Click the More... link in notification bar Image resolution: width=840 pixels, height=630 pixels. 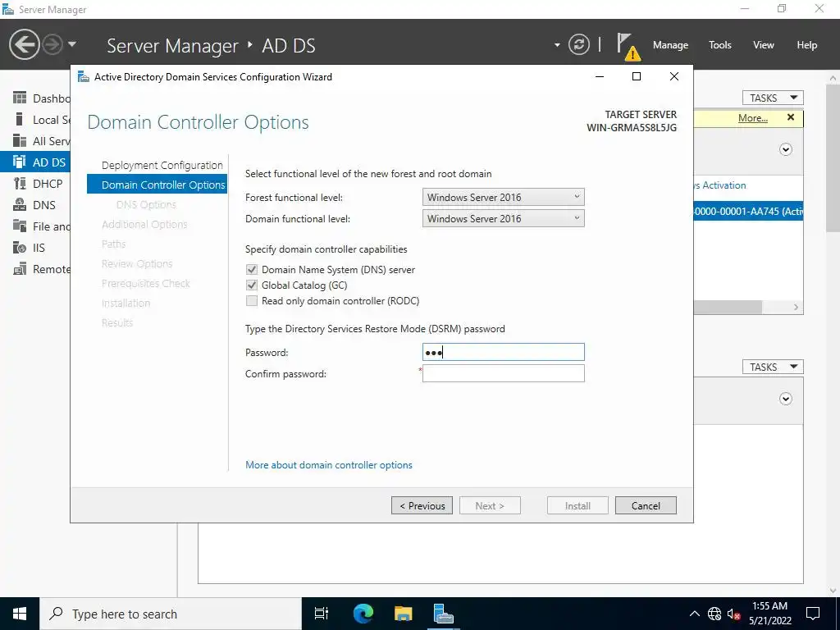pos(753,118)
